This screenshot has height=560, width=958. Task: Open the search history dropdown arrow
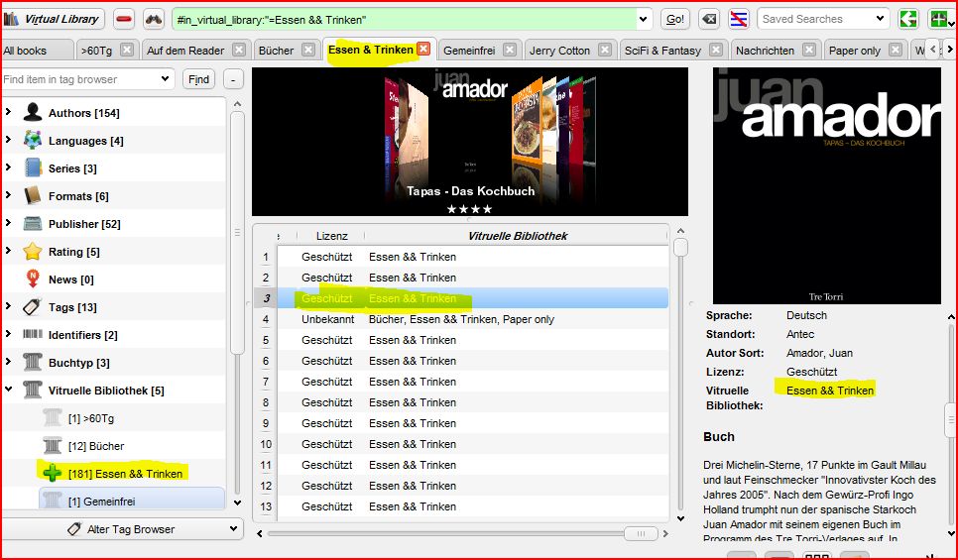point(643,20)
